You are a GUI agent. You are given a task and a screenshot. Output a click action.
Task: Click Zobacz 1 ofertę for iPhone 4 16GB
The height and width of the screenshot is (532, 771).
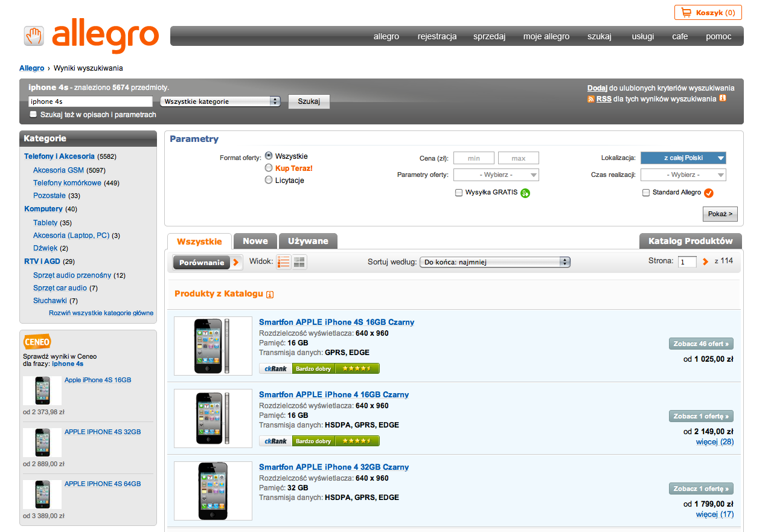[701, 416]
